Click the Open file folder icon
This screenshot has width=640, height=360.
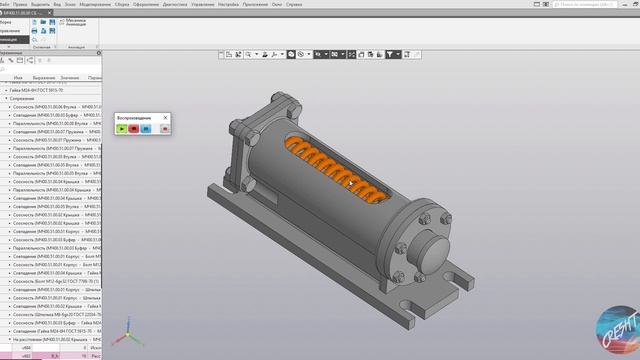(43, 22)
